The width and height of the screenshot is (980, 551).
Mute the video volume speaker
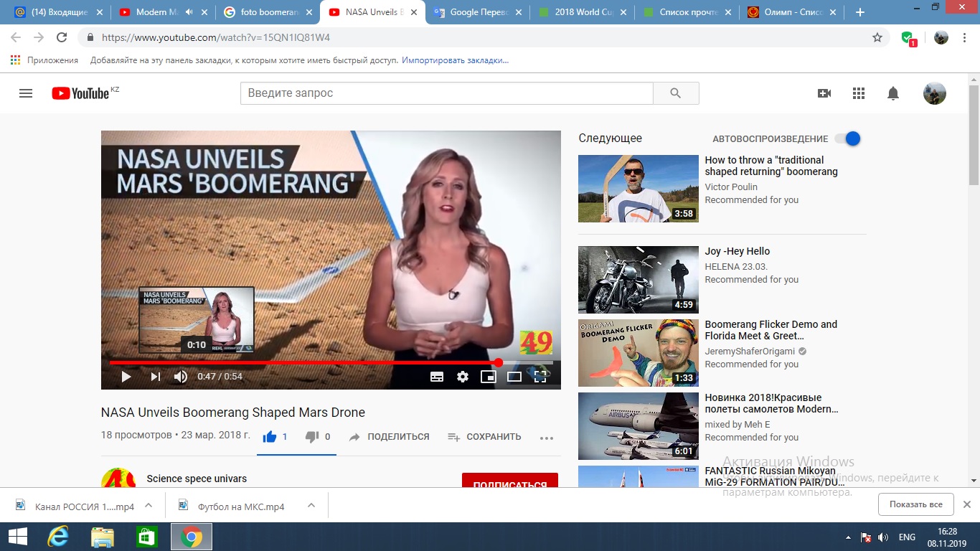point(181,377)
